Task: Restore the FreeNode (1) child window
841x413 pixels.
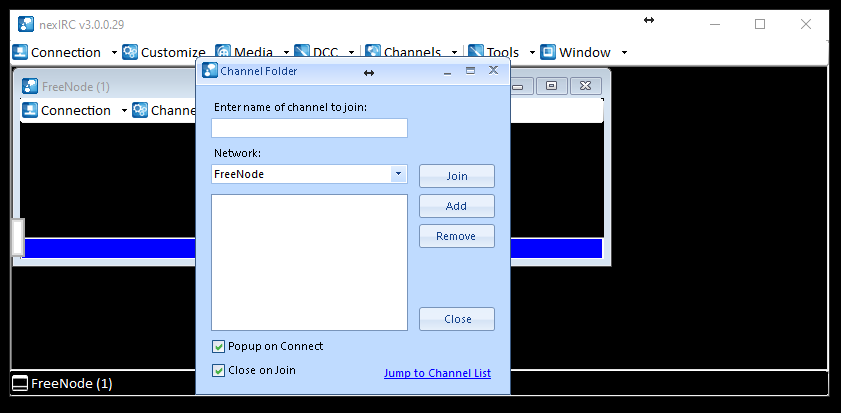Action: [x=551, y=86]
